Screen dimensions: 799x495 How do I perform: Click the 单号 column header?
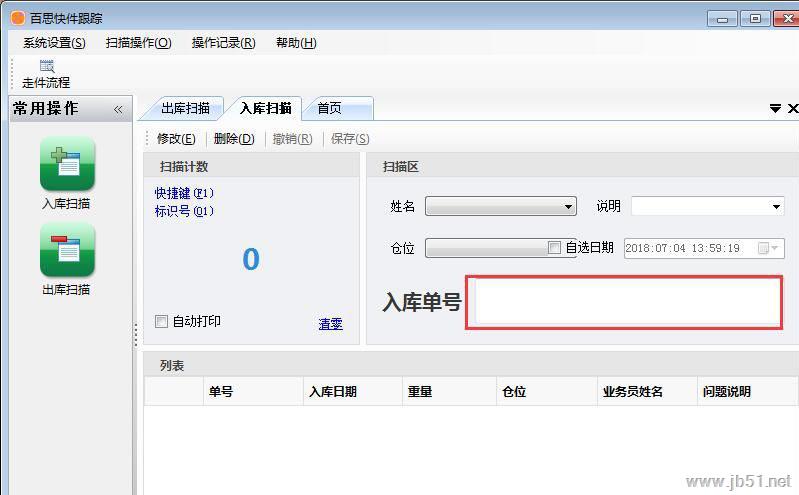coord(253,392)
